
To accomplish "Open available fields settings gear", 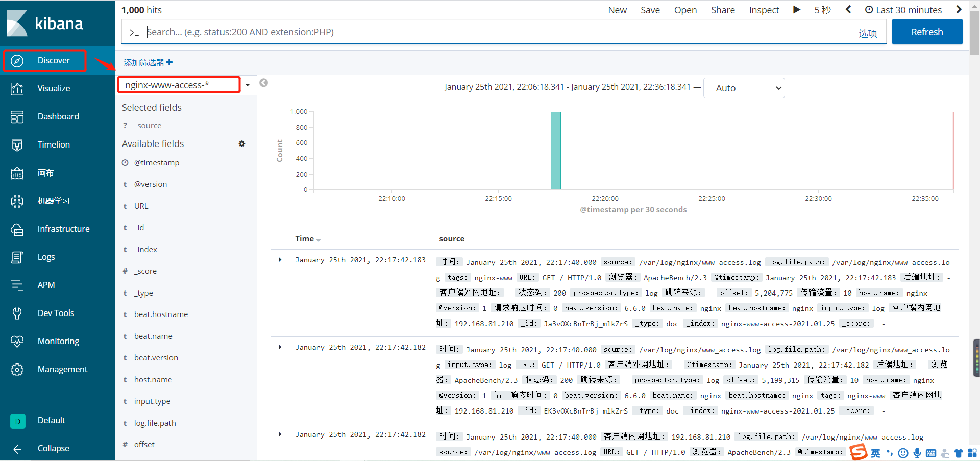I will [242, 144].
